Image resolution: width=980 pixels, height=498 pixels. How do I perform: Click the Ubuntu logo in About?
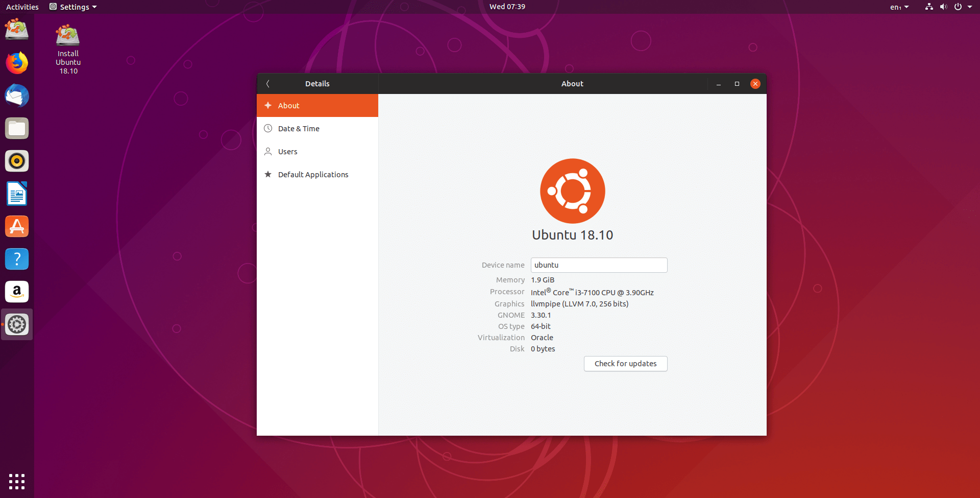573,191
